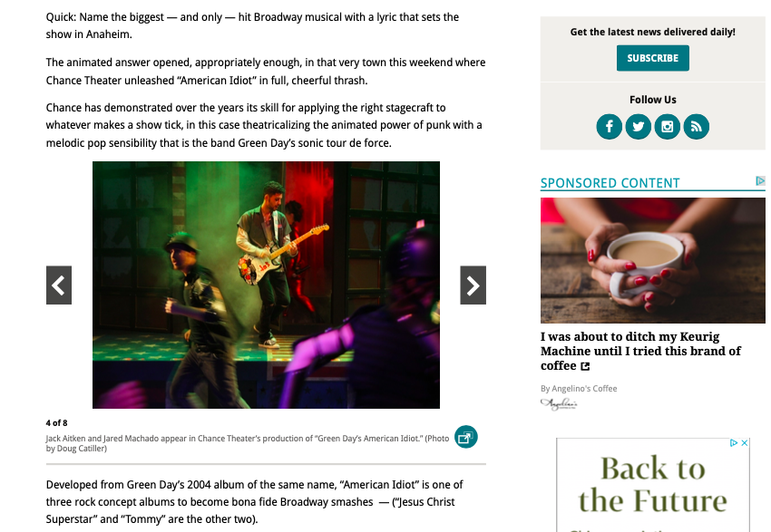This screenshot has width=771, height=532.
Task: Click the AdChoices icon by Sponsored Content
Action: click(760, 180)
